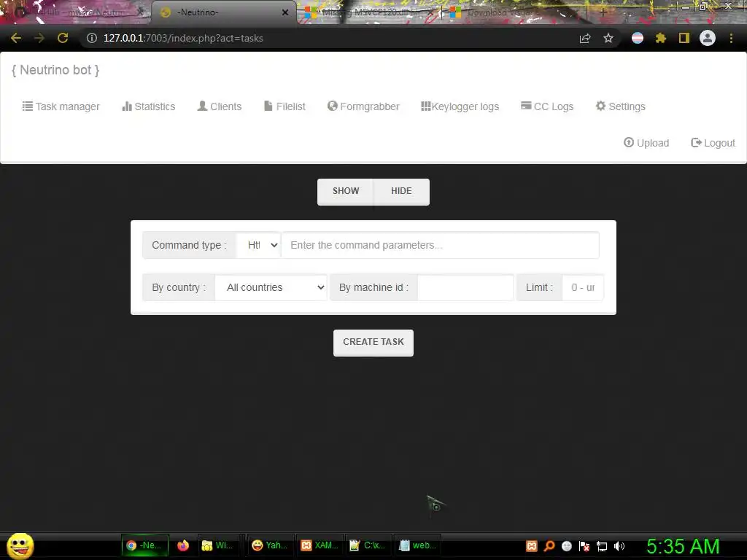Reload the current page
The image size is (747, 560).
63,38
